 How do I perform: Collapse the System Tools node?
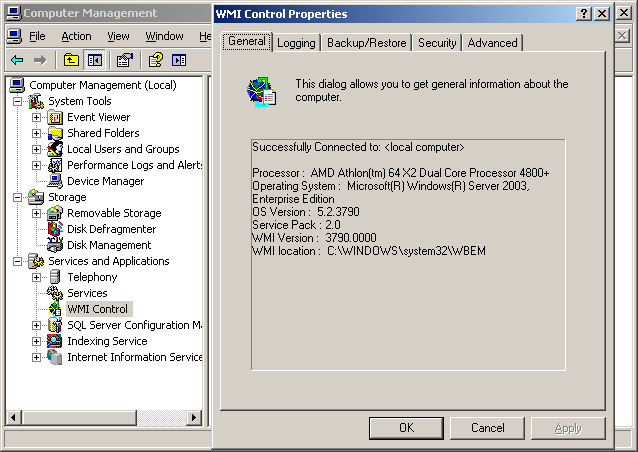tap(17, 101)
